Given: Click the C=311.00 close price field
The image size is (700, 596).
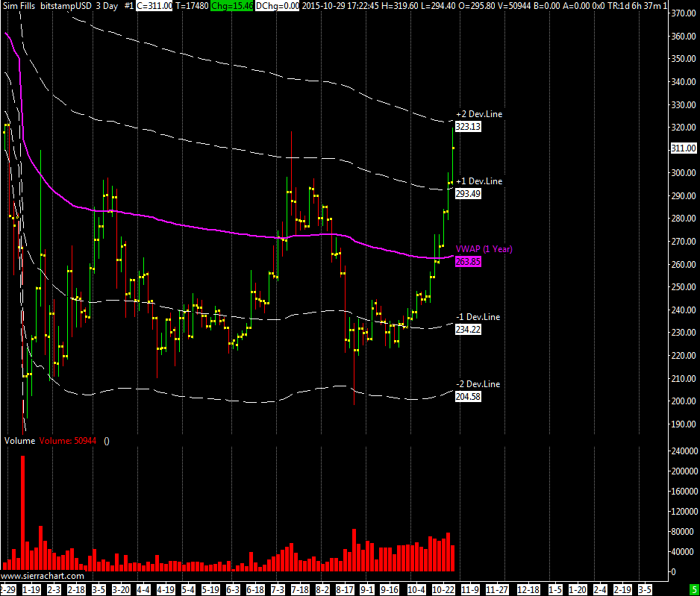Looking at the screenshot, I should coord(154,5).
